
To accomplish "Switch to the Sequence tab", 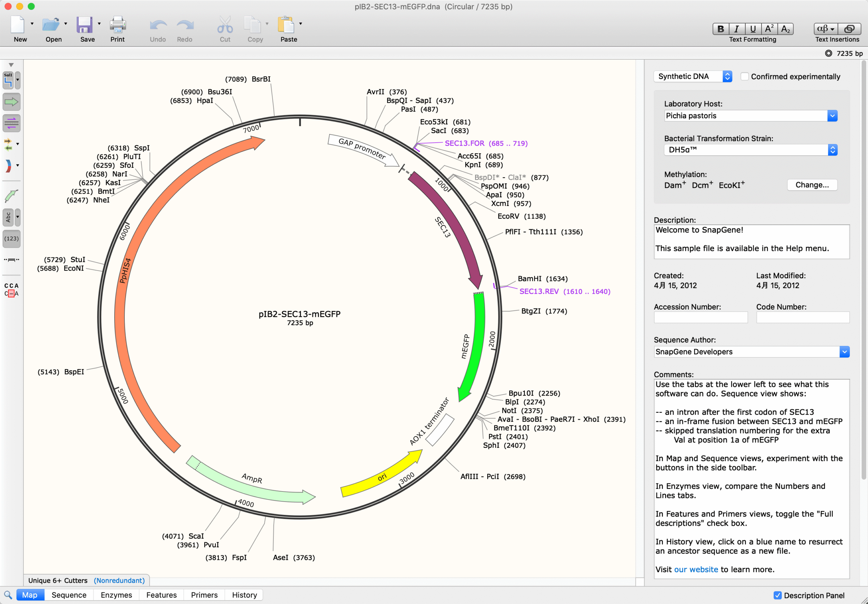I will pyautogui.click(x=69, y=595).
